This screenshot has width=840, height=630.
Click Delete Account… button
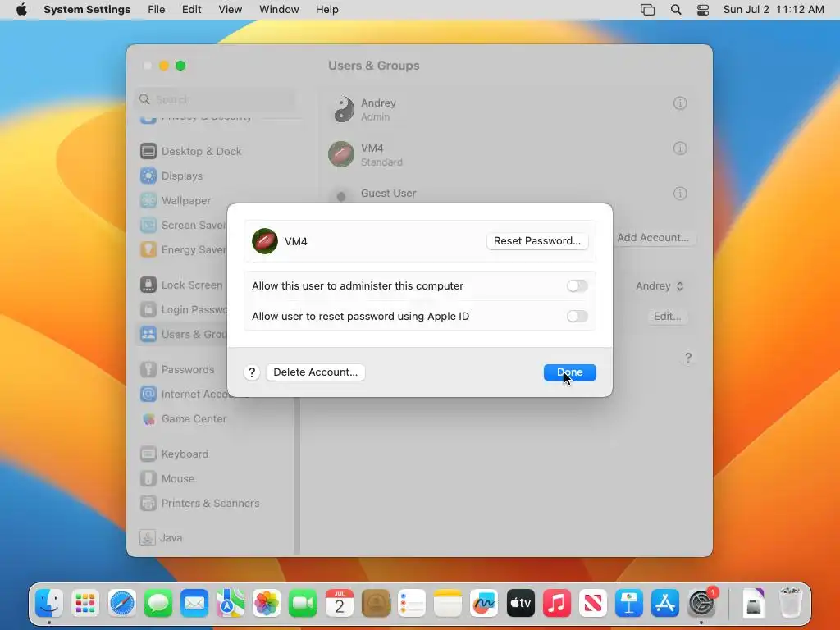316,372
